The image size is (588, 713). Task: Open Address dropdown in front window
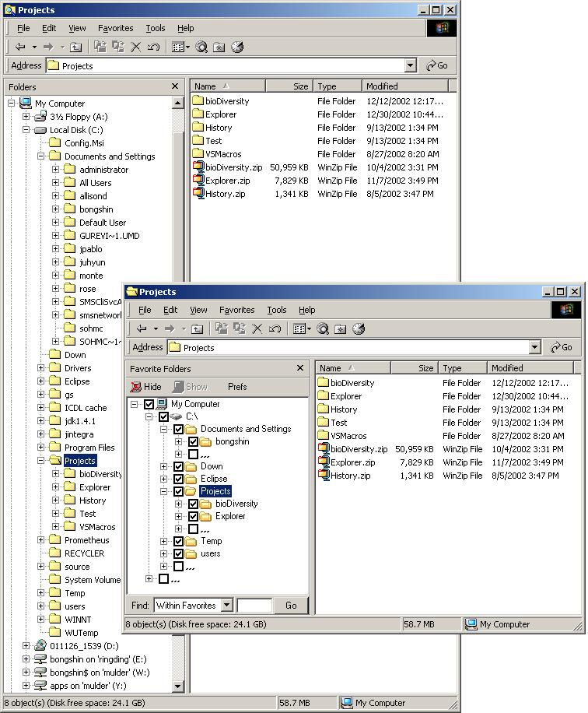pos(535,347)
